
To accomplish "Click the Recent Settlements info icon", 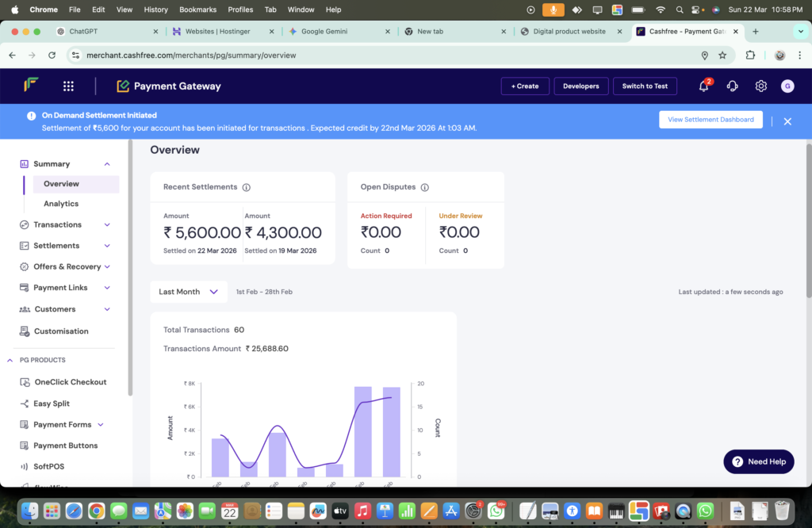I will (247, 188).
